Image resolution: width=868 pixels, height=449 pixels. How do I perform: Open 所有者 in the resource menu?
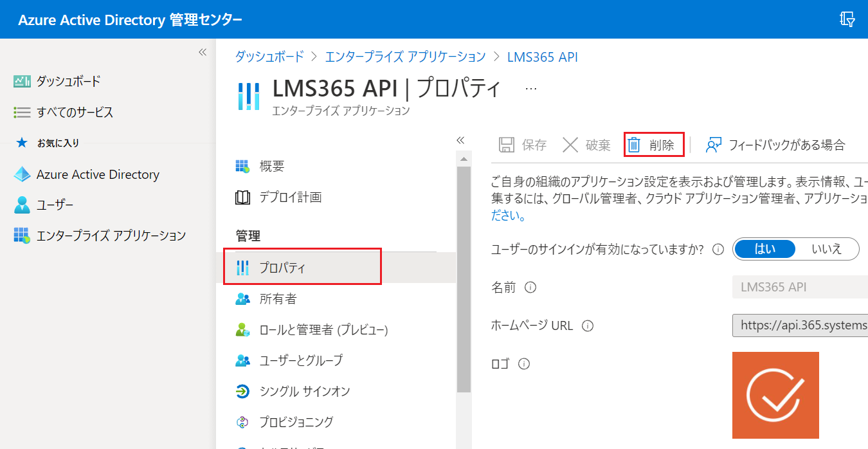(278, 299)
